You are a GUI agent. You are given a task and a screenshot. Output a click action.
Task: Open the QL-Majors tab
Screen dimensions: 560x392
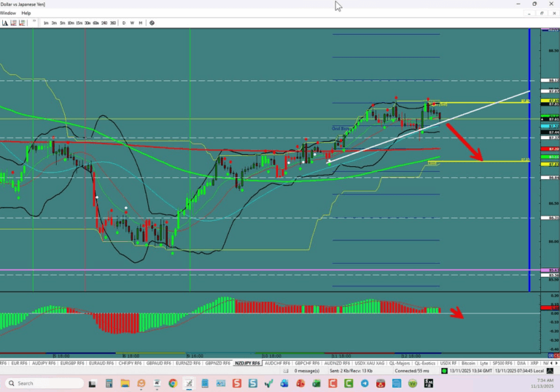(x=400, y=363)
